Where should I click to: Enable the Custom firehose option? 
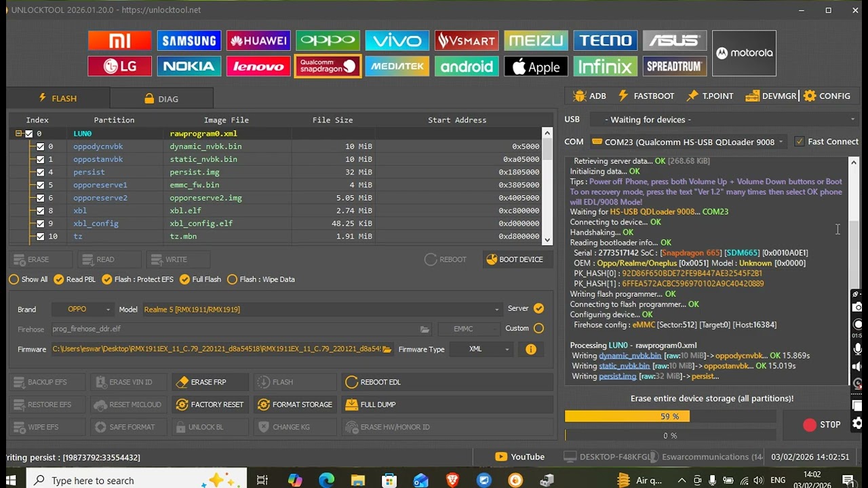(538, 328)
